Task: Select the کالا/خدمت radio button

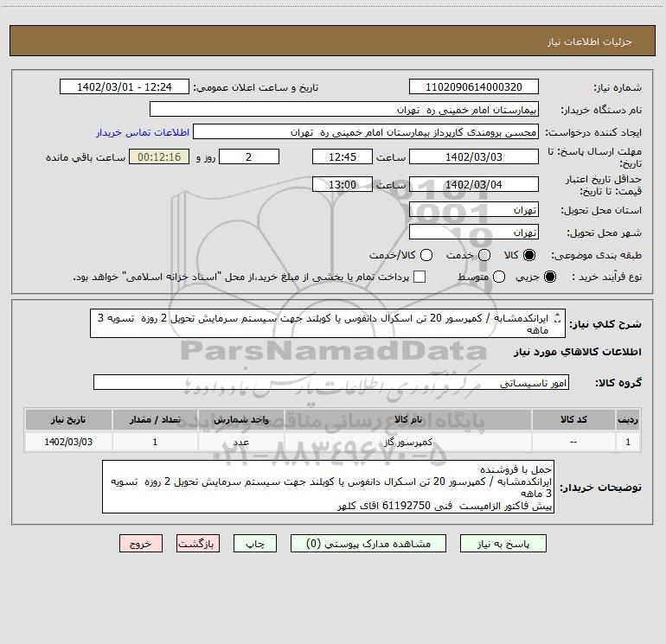Action: coord(426,255)
